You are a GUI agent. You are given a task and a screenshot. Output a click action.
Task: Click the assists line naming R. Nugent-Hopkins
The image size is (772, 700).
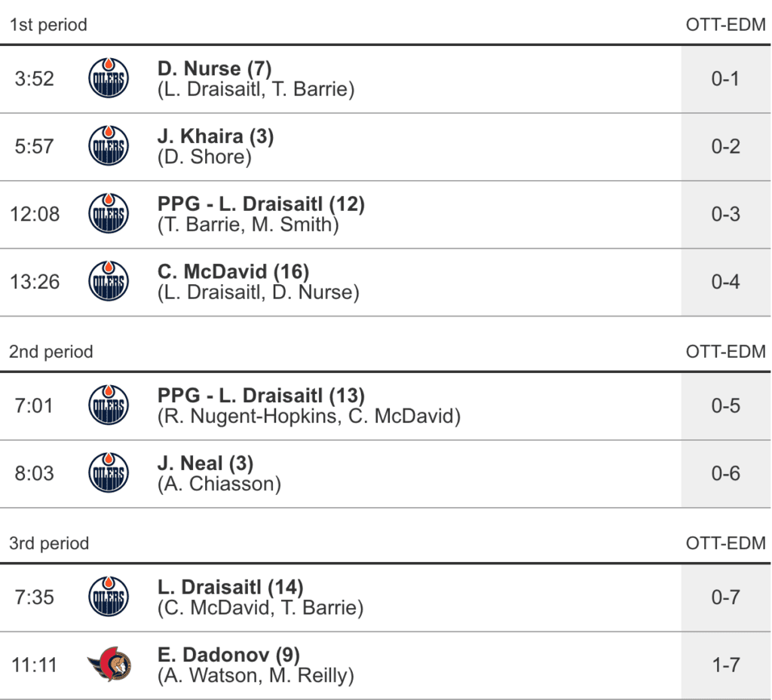coord(309,416)
